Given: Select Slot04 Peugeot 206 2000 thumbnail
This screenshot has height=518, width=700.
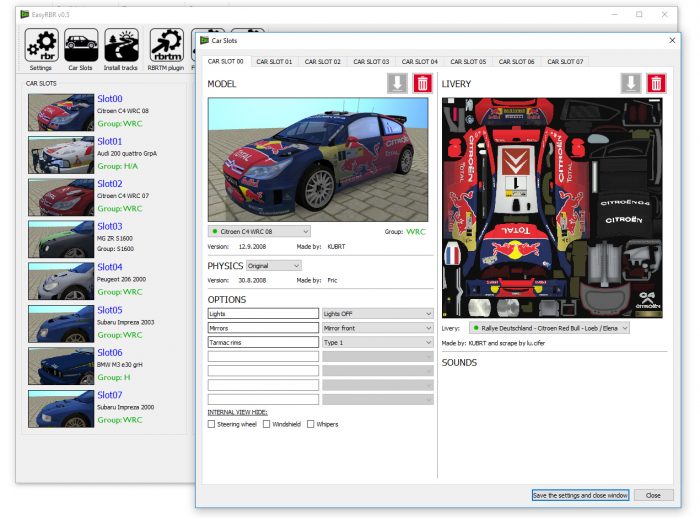Looking at the screenshot, I should tap(61, 281).
